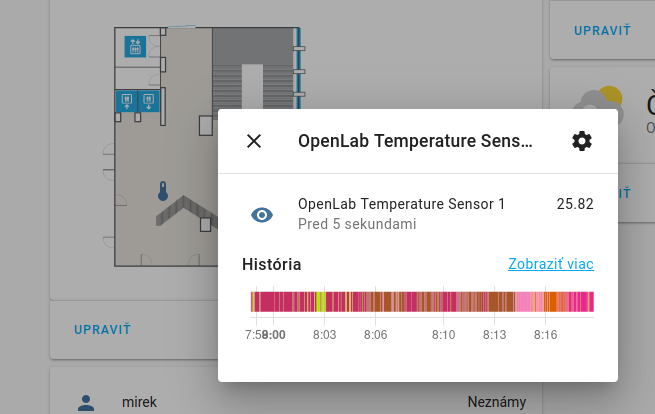Click the 25.82 temperature value
The width and height of the screenshot is (655, 414).
point(575,204)
